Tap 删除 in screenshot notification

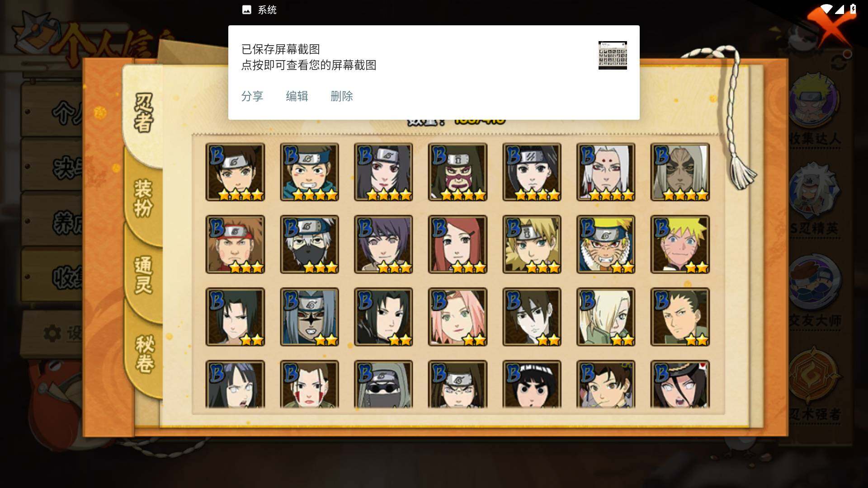coord(342,96)
